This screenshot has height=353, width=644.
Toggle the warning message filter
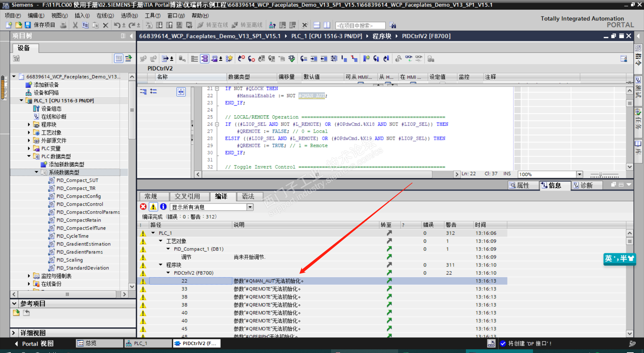pyautogui.click(x=153, y=207)
